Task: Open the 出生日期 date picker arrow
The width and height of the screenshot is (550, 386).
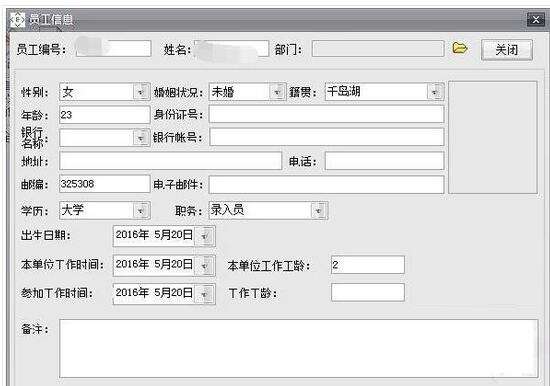Action: tap(205, 236)
